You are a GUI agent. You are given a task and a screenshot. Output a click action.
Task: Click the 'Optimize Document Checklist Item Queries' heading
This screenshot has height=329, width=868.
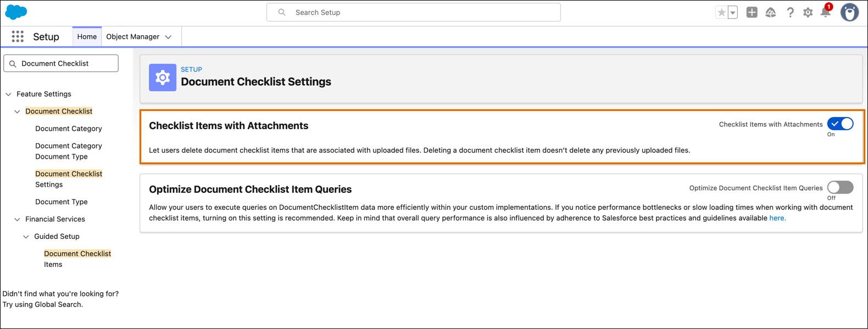click(x=250, y=189)
